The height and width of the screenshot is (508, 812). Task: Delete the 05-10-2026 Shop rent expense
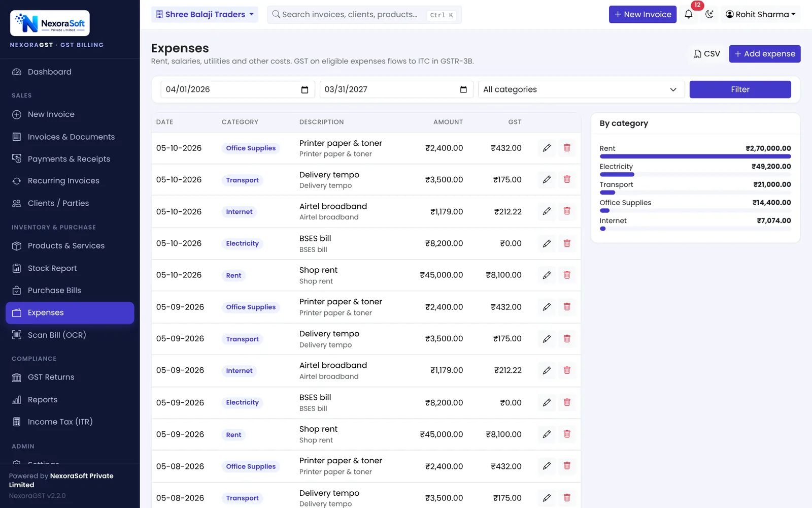(567, 275)
